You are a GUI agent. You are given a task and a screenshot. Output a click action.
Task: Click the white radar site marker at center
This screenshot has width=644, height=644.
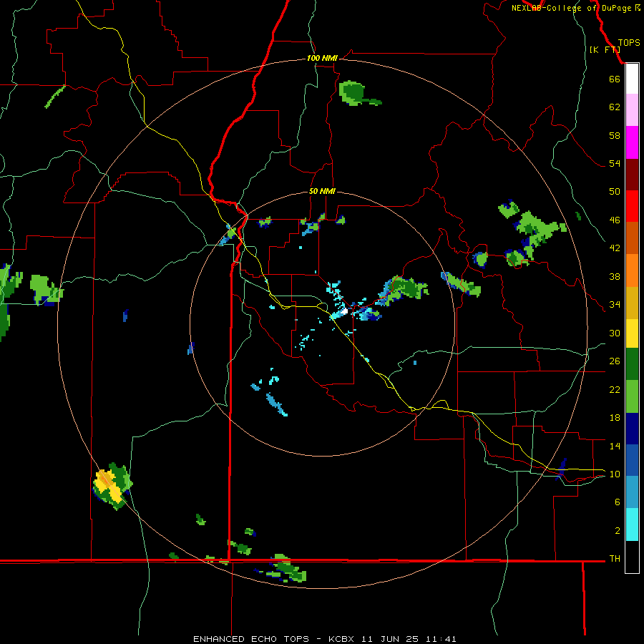[x=344, y=311]
